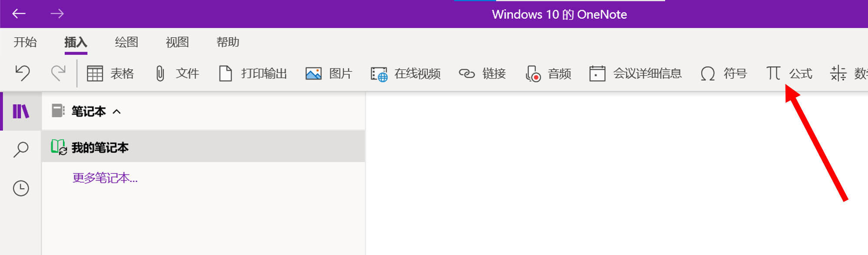Screen dimensions: 868x255
Task: Attach a file (文件)
Action: (x=177, y=73)
